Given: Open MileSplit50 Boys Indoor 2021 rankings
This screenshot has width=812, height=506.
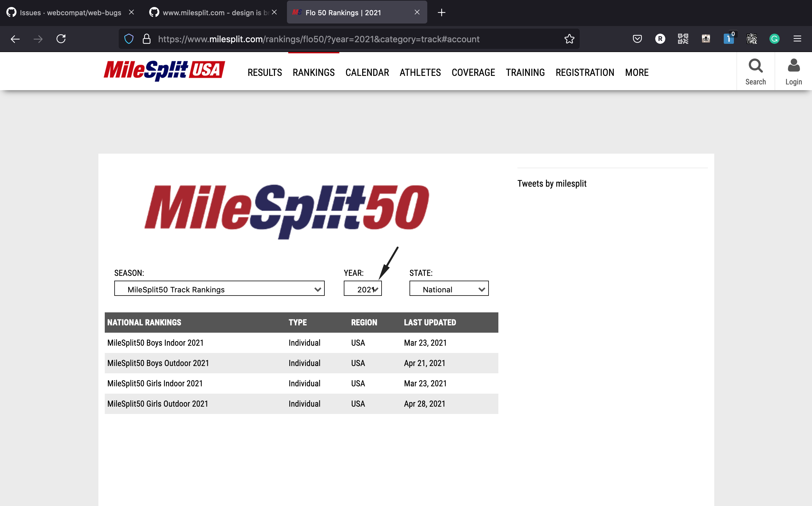Looking at the screenshot, I should tap(155, 343).
